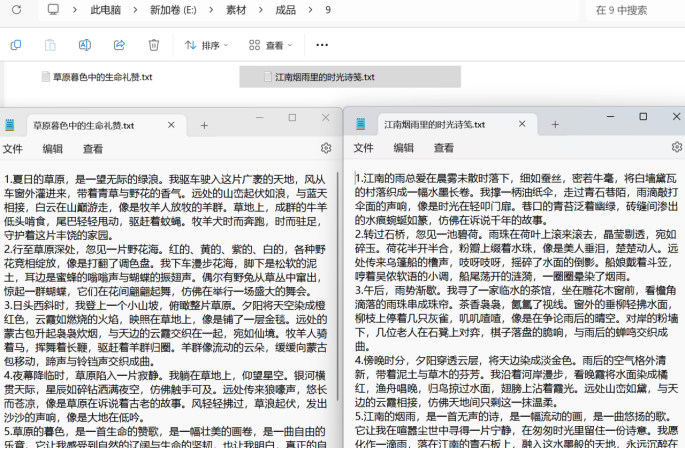Click paragraph starting 4.傍晚时分 in right Notepad
This screenshot has width=685, height=449.
tap(516, 381)
